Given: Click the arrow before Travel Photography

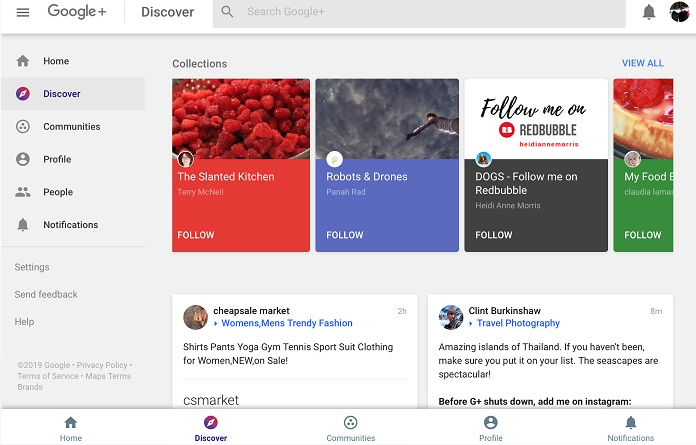Looking at the screenshot, I should 471,323.
